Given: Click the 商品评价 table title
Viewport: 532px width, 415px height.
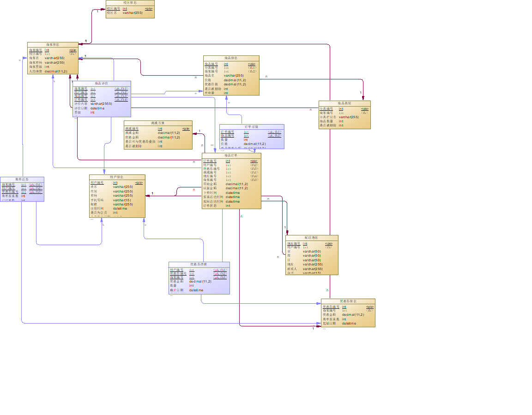Looking at the screenshot, I should (x=102, y=84).
